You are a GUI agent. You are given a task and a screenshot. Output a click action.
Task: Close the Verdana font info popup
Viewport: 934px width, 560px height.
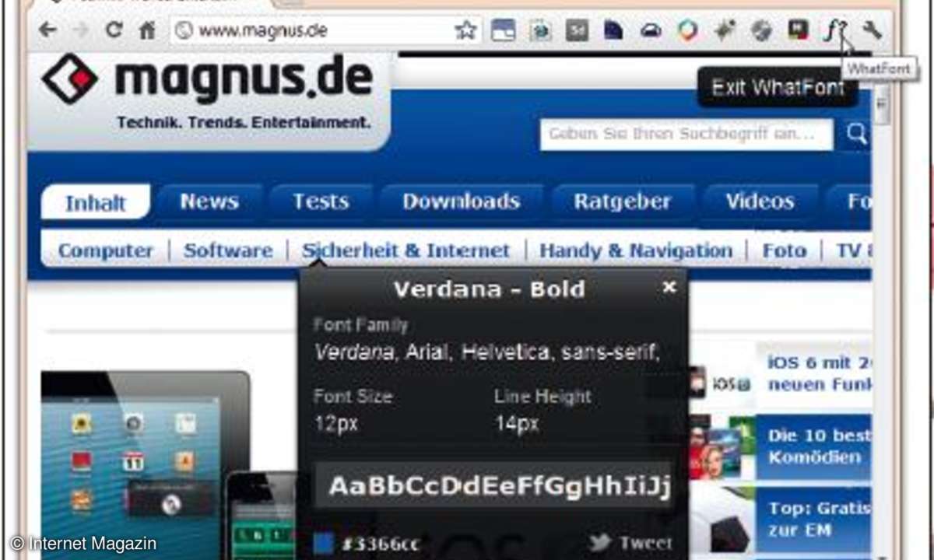coord(669,287)
